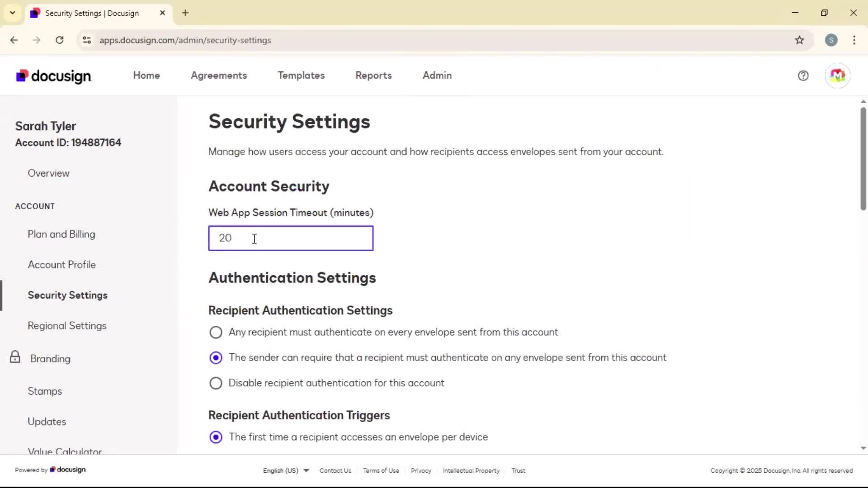Click the scrollbar down arrow
This screenshot has height=488, width=868.
[x=863, y=448]
